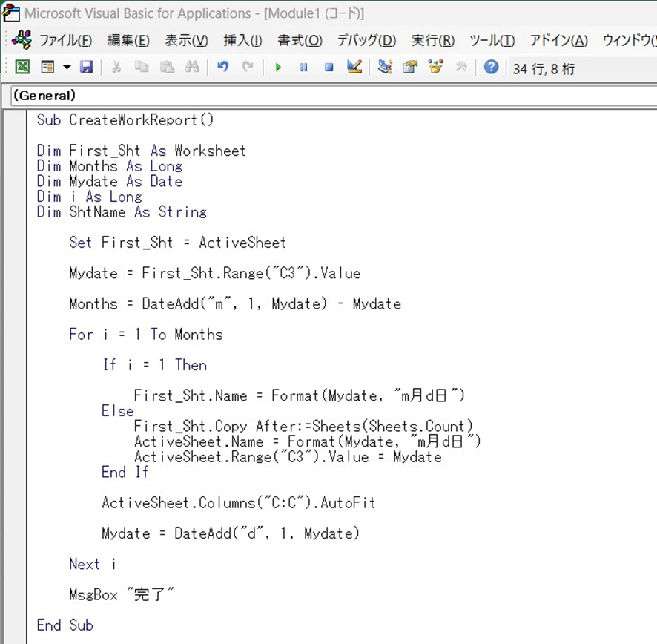The width and height of the screenshot is (657, 644).
Task: Open the ファイル(F) menu
Action: (x=65, y=40)
